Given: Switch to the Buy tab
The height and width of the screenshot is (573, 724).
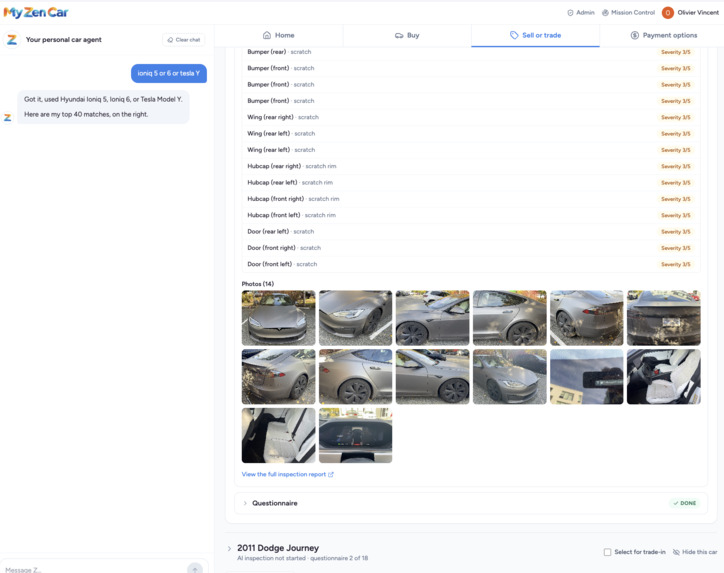Looking at the screenshot, I should click(407, 35).
